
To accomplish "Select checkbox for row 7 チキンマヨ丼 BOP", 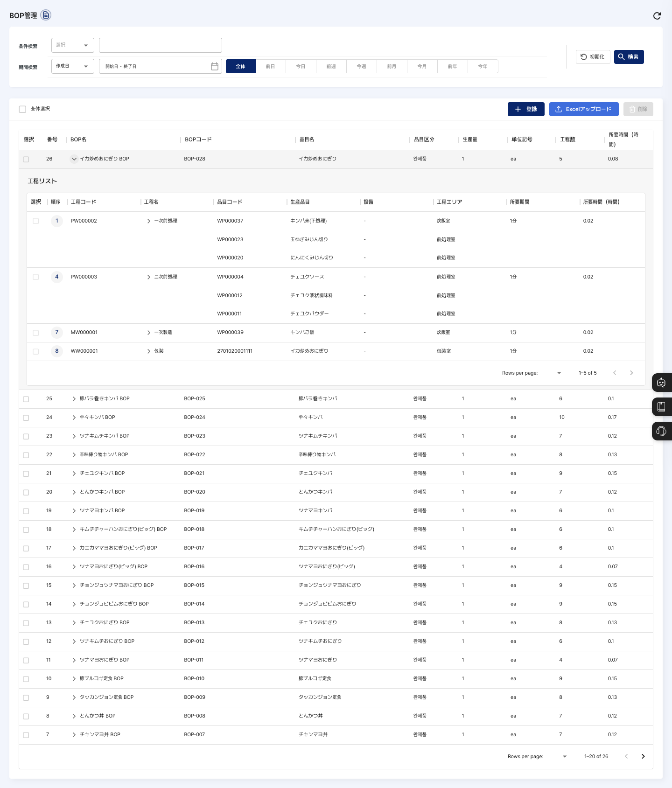I will click(x=26, y=735).
